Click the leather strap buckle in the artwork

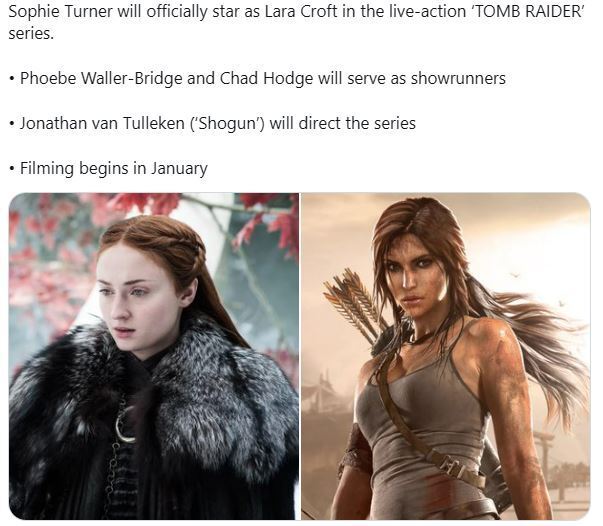(454, 465)
